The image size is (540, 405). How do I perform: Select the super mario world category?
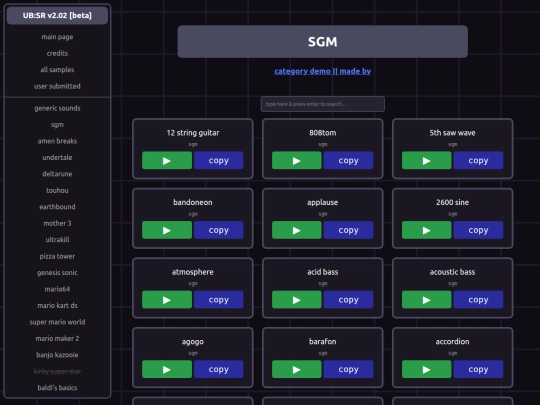click(x=57, y=322)
